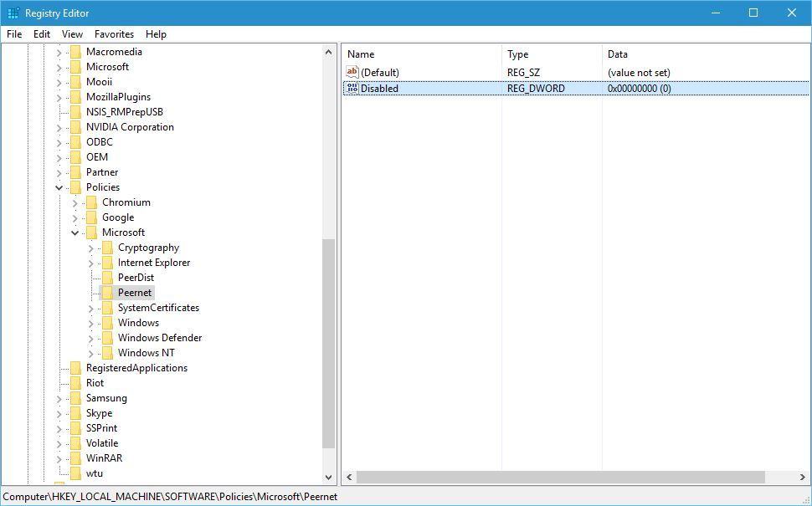Open the File menu
The width and height of the screenshot is (812, 506).
(x=14, y=34)
